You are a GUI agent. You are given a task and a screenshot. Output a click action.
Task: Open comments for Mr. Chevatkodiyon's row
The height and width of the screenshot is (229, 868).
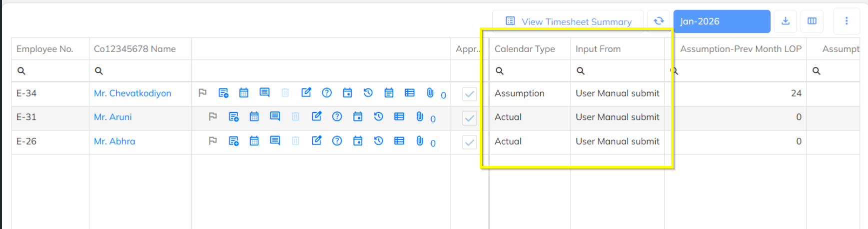264,92
